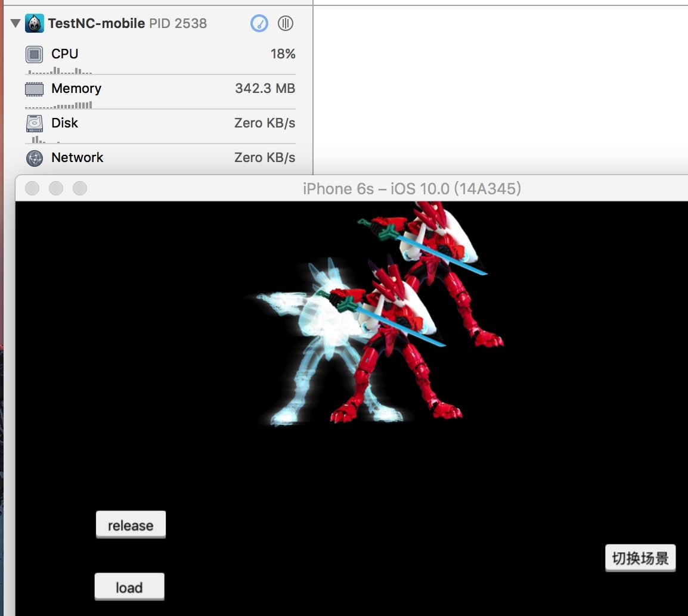This screenshot has height=616, width=688.
Task: Open the Disk gauge row
Action: (x=160, y=127)
